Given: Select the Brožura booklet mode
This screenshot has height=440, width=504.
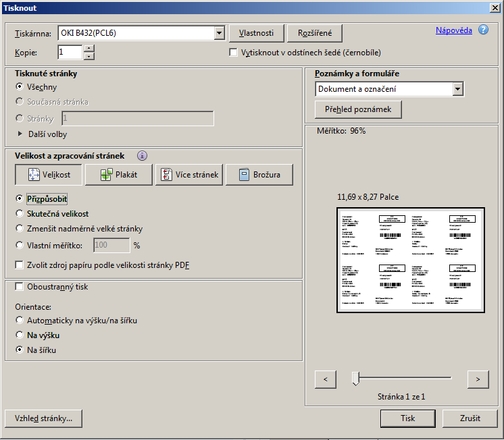Looking at the screenshot, I should [259, 175].
